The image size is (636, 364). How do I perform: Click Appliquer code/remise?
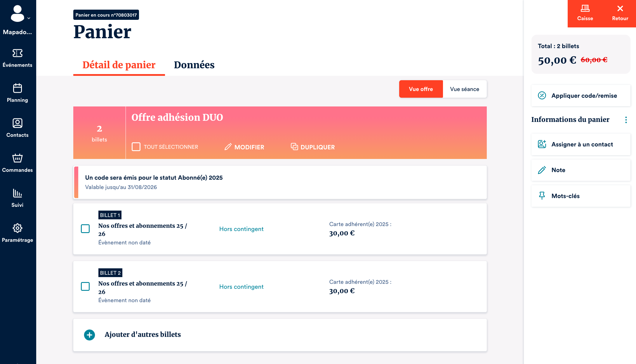pos(581,96)
